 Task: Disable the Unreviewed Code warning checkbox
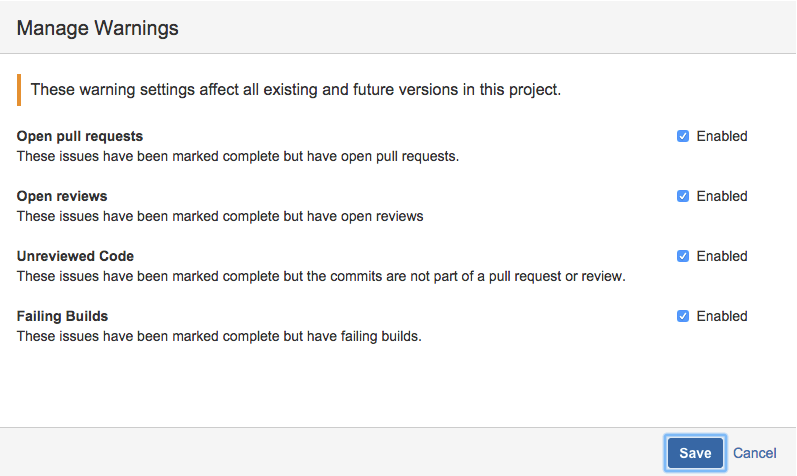(x=683, y=256)
